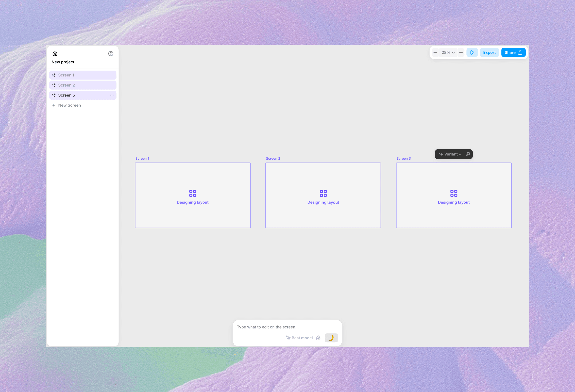Select Screen 2 in the sidebar
Image resolution: width=575 pixels, height=392 pixels.
coord(83,85)
